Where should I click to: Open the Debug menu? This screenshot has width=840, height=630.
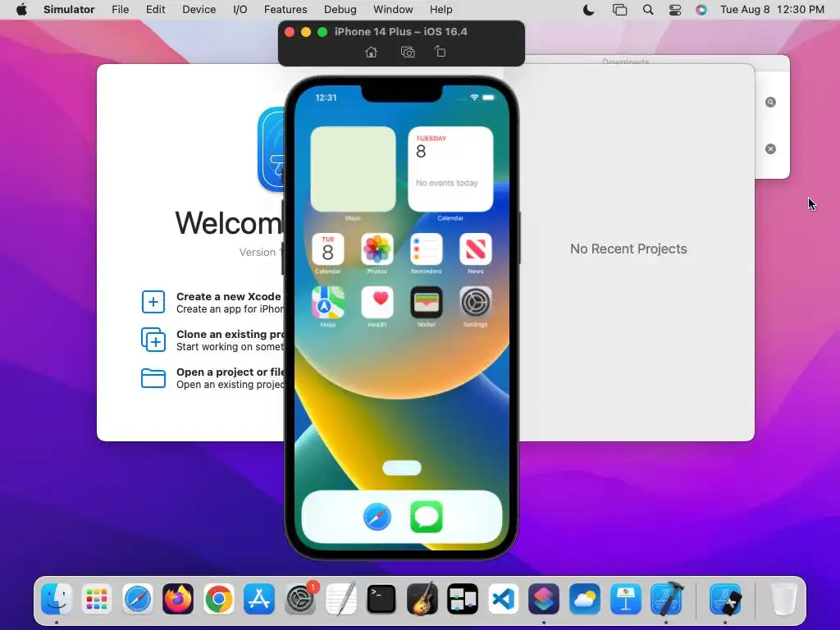click(x=340, y=10)
